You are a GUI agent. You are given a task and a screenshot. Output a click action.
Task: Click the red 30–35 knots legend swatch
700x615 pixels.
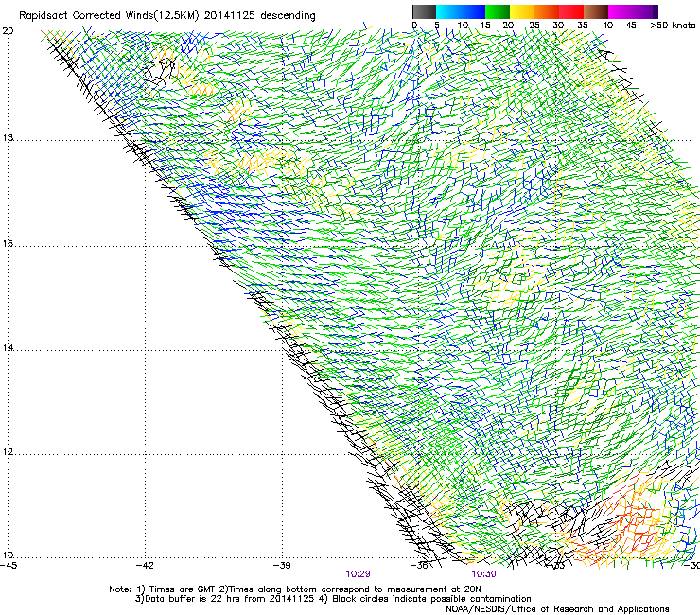(571, 11)
